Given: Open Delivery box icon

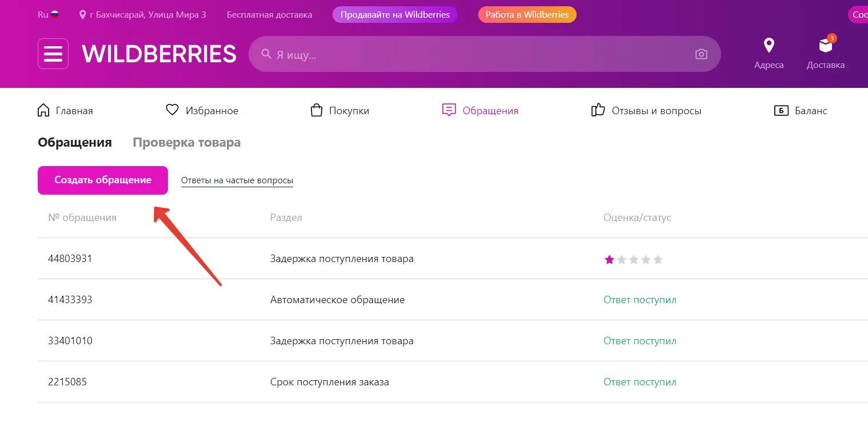Looking at the screenshot, I should click(x=825, y=46).
